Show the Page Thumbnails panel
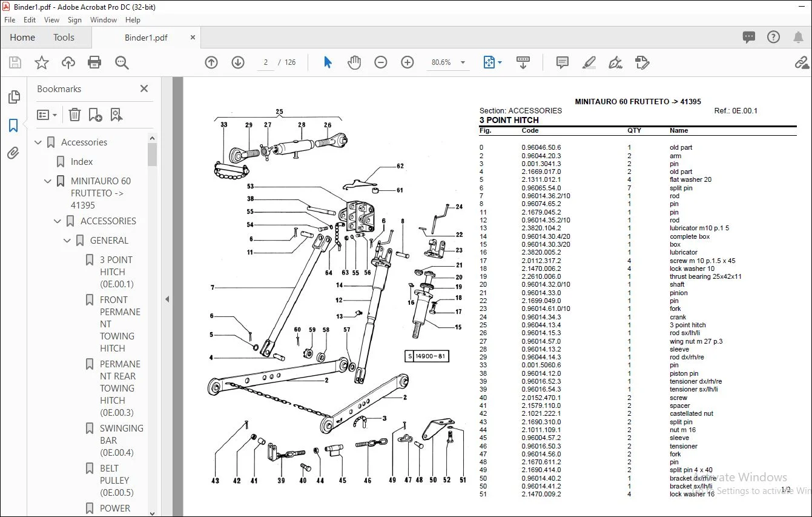Viewport: 812px width, 517px height. pos(13,97)
